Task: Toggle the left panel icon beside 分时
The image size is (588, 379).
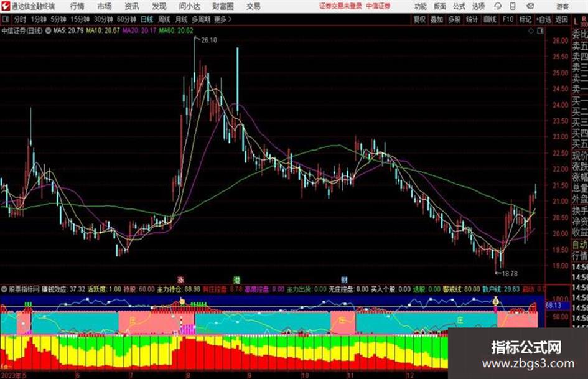Action: pyautogui.click(x=5, y=19)
